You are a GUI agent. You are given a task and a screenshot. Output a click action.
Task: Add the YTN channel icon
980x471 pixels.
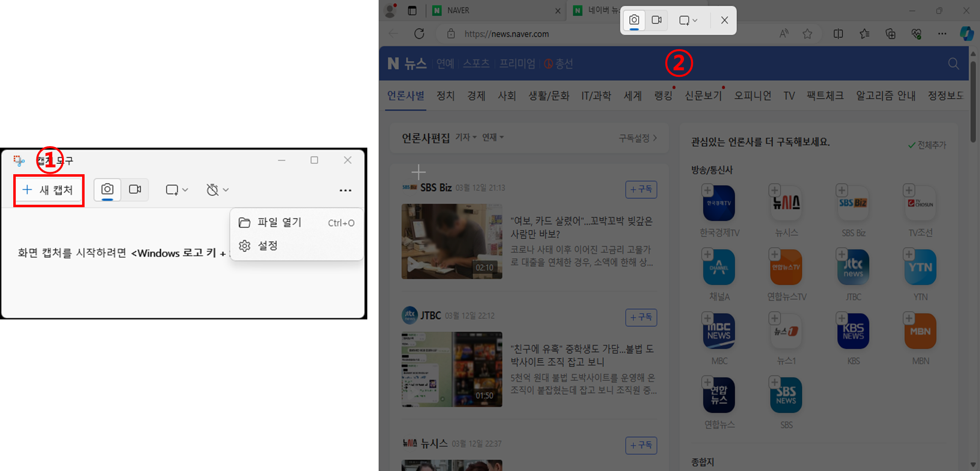(920, 267)
